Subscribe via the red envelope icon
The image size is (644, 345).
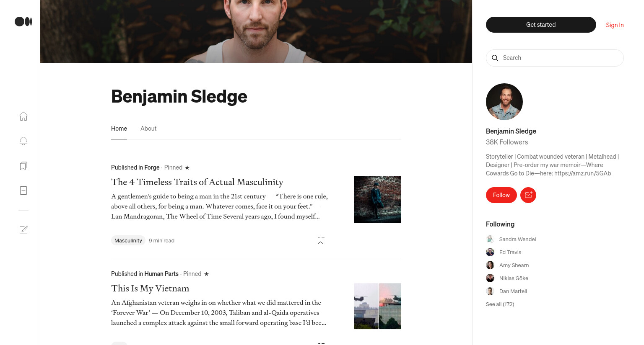tap(528, 195)
